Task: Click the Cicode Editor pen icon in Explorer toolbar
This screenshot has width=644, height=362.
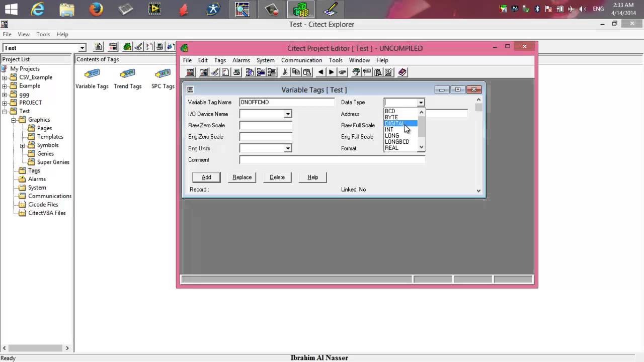Action: click(138, 47)
